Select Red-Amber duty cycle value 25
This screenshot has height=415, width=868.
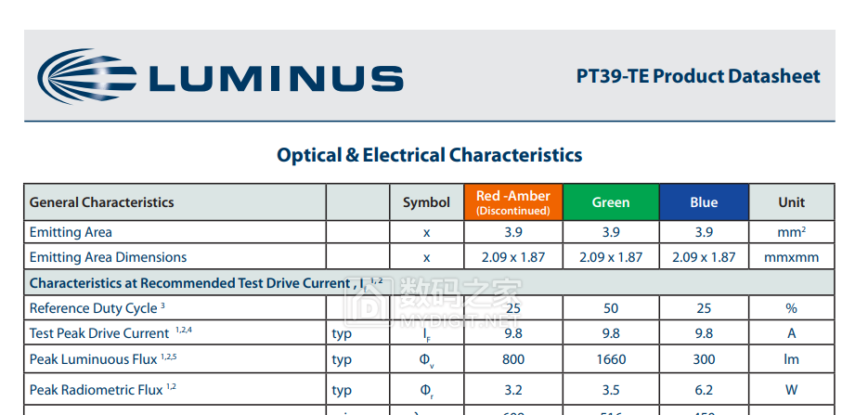pyautogui.click(x=513, y=308)
